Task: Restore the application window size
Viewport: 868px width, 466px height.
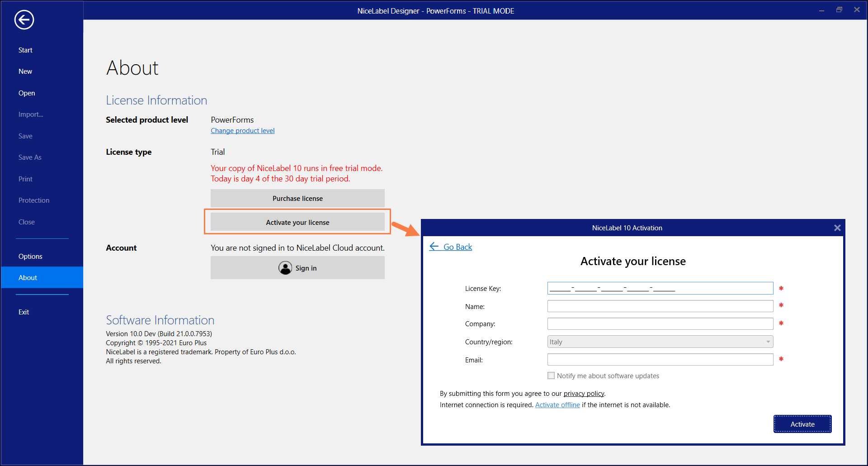Action: [839, 10]
